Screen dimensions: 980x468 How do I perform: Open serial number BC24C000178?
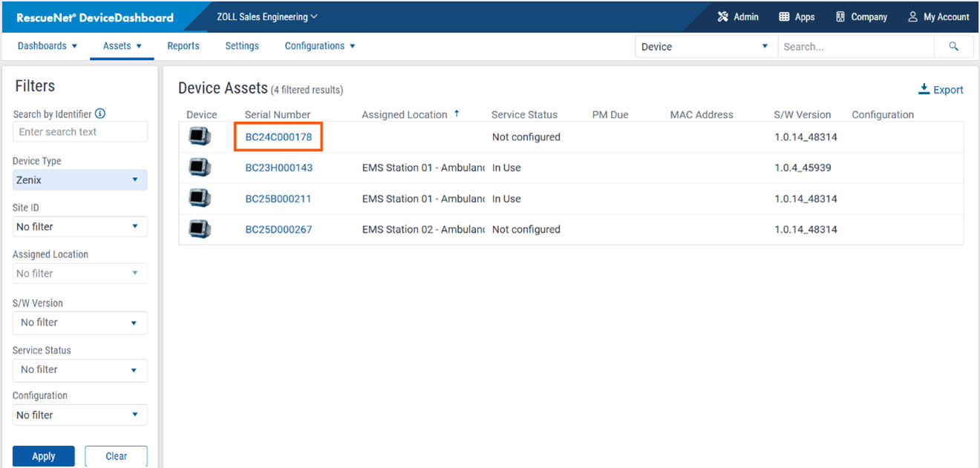point(278,137)
